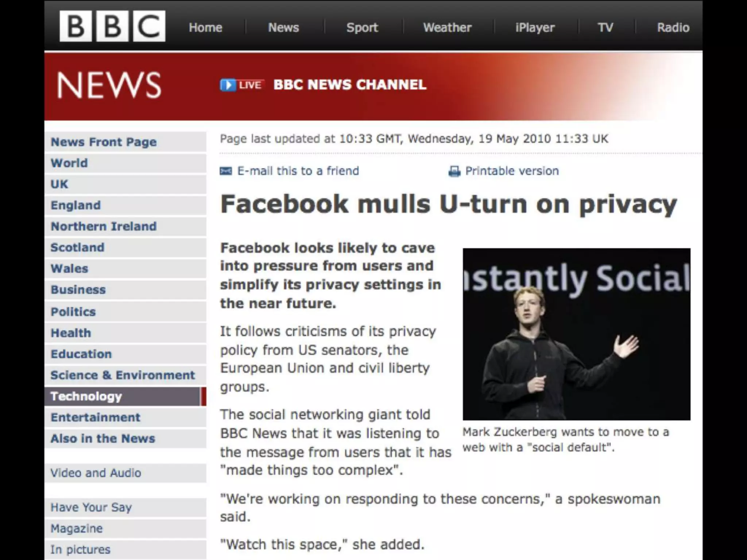Click Have Your Say in sidebar

click(125, 507)
